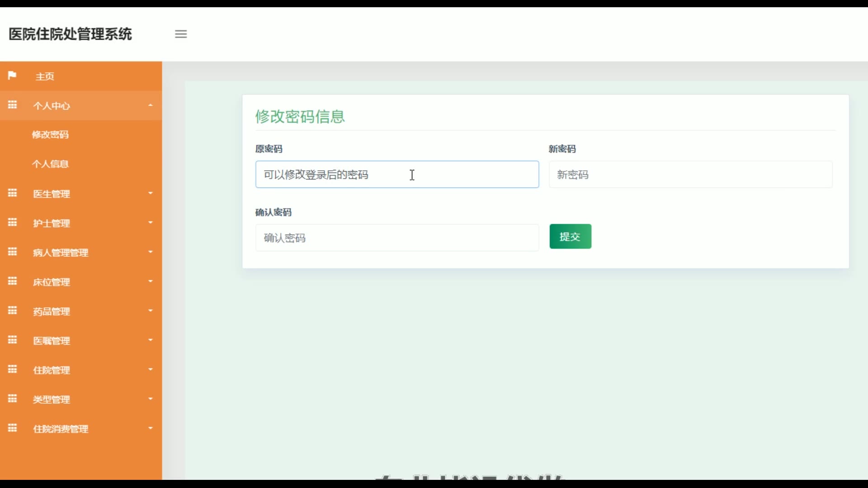The height and width of the screenshot is (488, 868).
Task: Select 住院消费管理 menu label
Action: (61, 429)
